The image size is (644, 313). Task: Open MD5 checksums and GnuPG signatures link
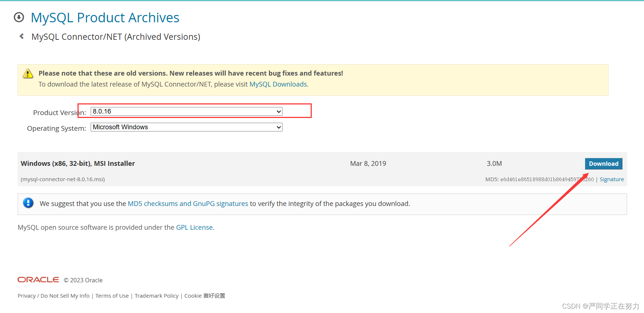tap(188, 204)
